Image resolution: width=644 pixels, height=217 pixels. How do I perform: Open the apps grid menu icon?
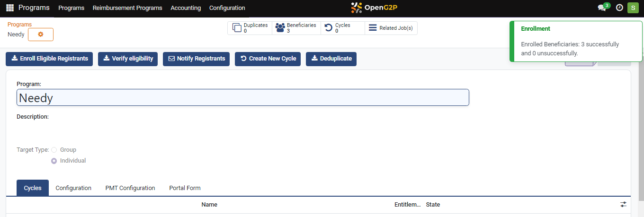[10, 8]
